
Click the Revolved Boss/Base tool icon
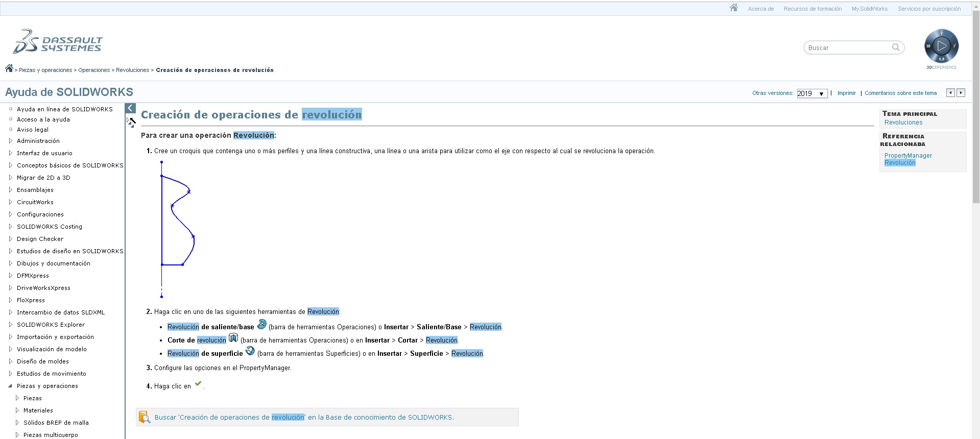click(261, 324)
